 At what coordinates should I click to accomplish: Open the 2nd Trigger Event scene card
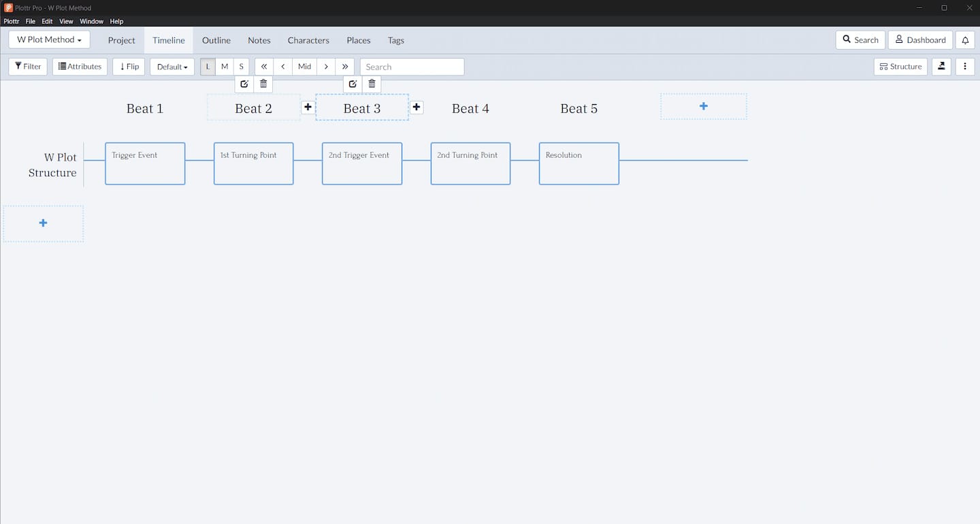[x=362, y=163]
